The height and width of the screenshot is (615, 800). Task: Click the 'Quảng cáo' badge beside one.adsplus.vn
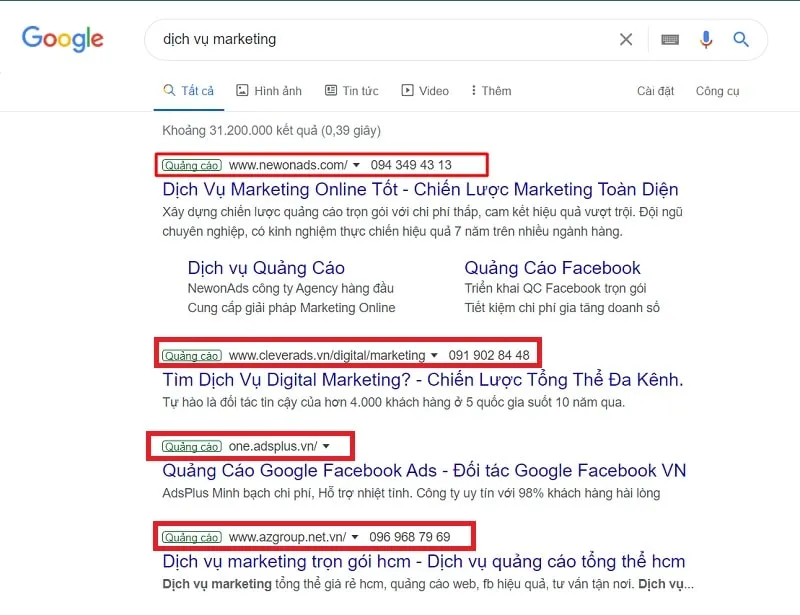pyautogui.click(x=192, y=447)
